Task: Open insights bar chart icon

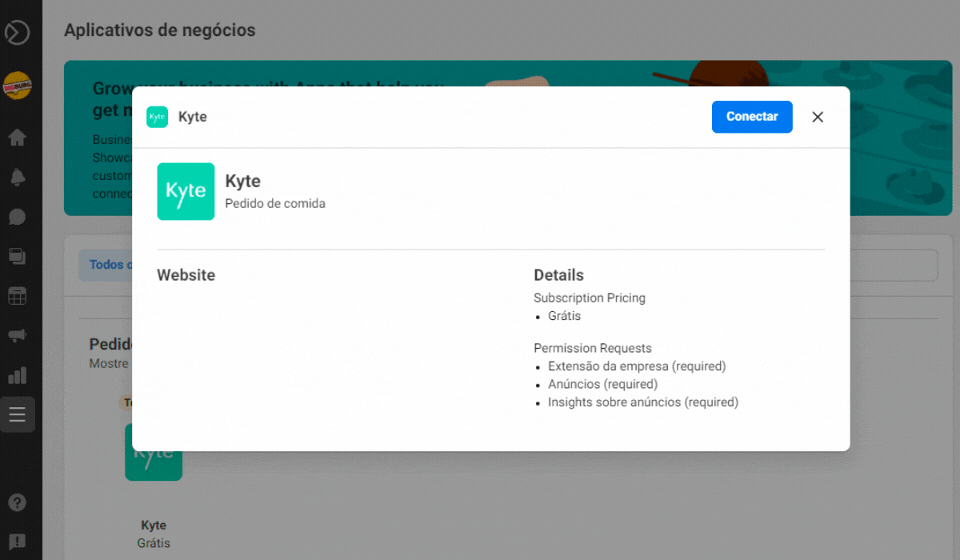Action: 17,375
